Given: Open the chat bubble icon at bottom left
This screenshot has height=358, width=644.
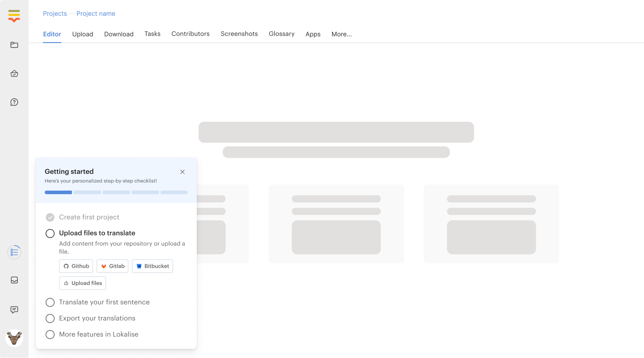Looking at the screenshot, I should [x=14, y=310].
